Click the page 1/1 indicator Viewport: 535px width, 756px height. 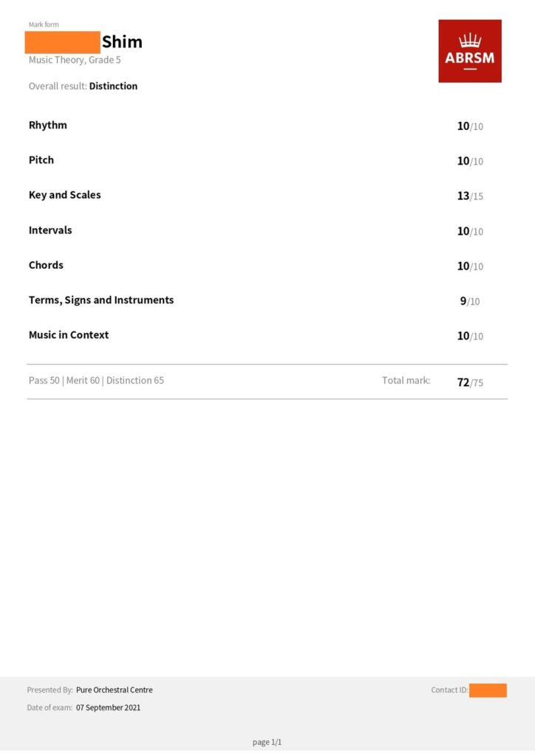[x=267, y=742]
